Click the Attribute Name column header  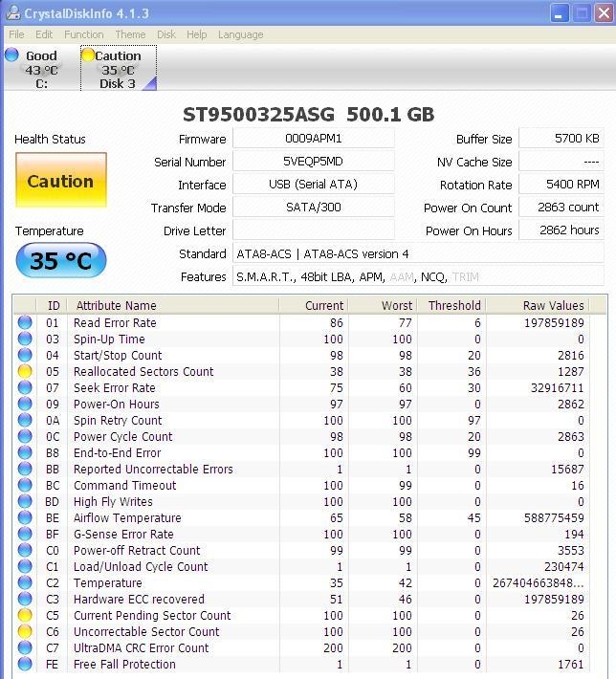click(x=173, y=306)
